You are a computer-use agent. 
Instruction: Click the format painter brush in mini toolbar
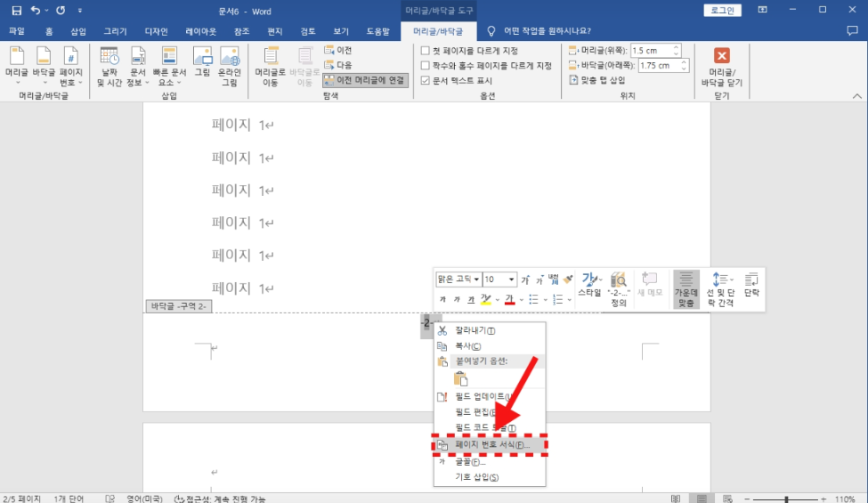568,280
